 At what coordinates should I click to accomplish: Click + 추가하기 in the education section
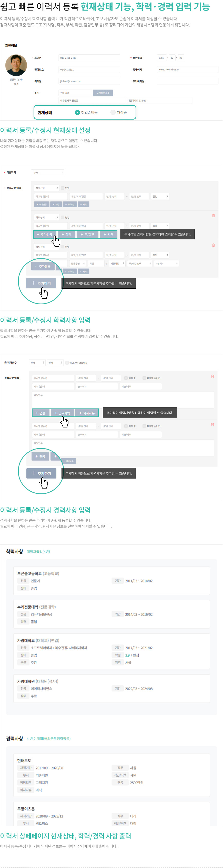[41, 283]
